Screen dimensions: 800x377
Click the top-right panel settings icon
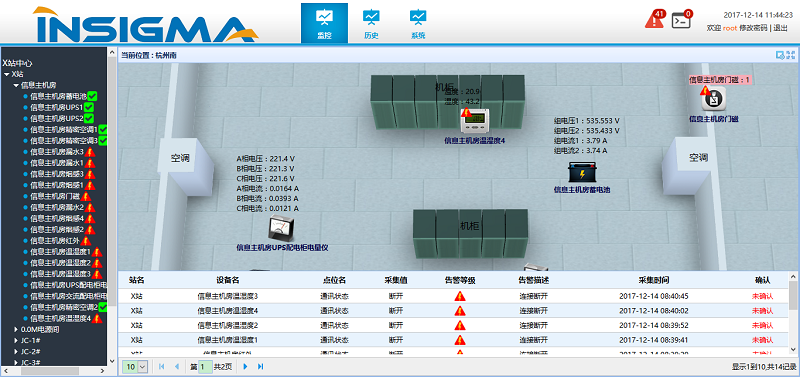click(785, 55)
